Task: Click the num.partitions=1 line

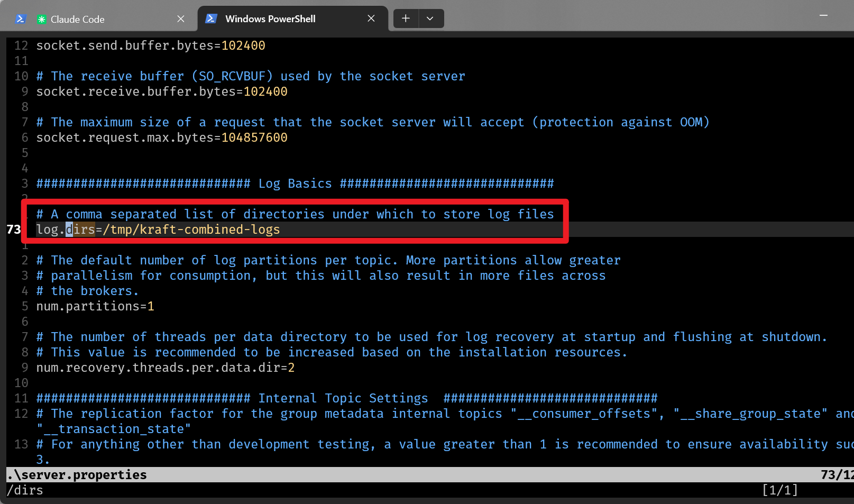Action: point(95,306)
